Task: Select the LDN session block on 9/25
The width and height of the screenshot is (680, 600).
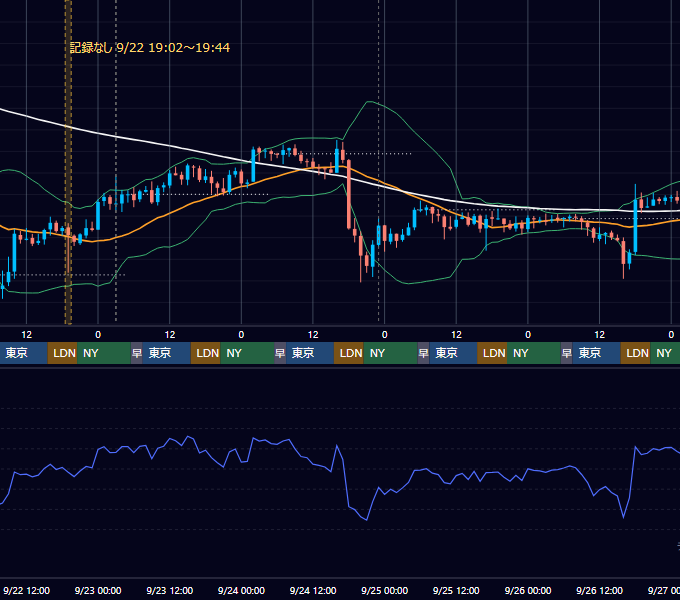Action: click(x=492, y=353)
